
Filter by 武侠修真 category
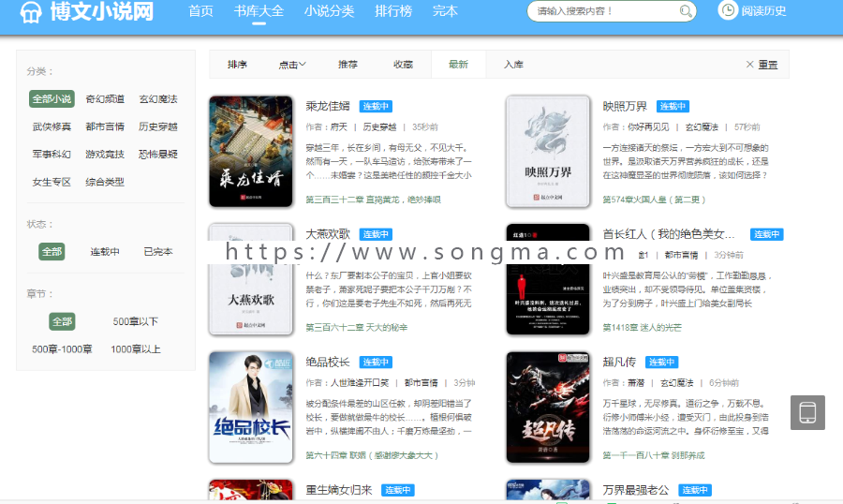(52, 127)
